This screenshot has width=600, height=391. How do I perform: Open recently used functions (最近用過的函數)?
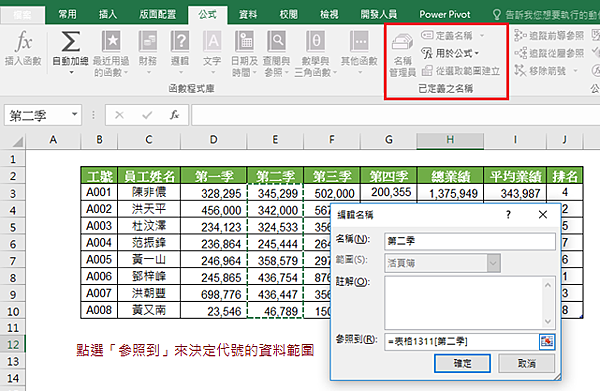(111, 53)
